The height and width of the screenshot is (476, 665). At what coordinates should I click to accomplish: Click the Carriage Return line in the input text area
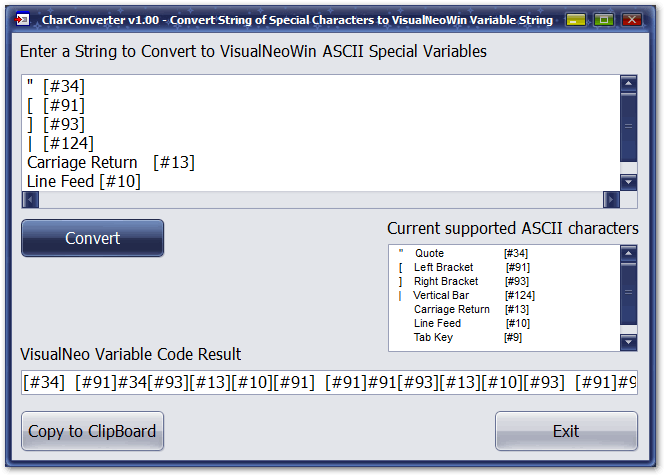click(111, 162)
